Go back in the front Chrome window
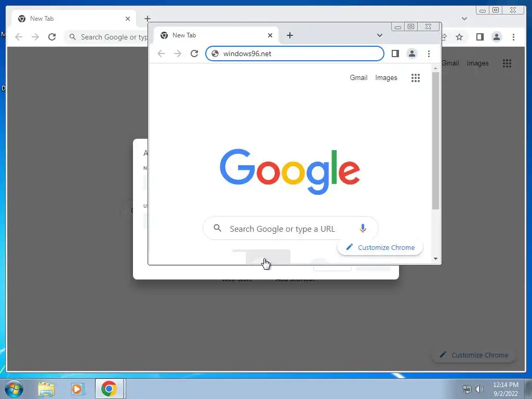Image resolution: width=532 pixels, height=399 pixels. coord(161,54)
